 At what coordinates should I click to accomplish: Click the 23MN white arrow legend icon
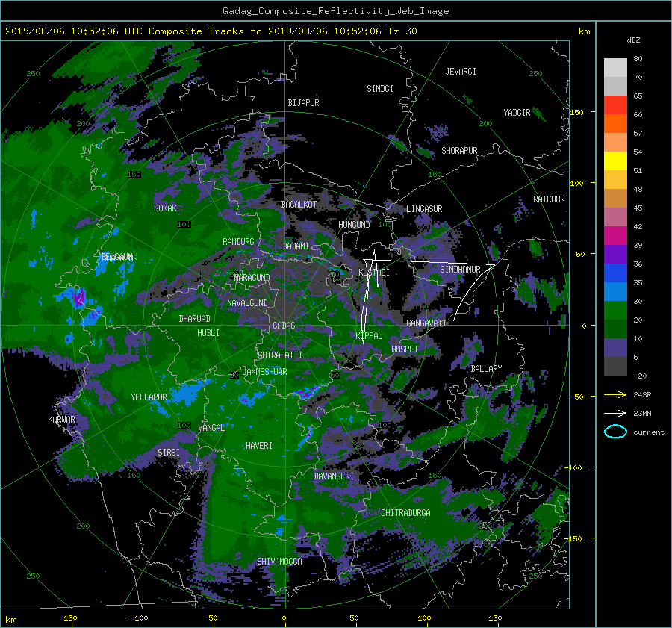[x=615, y=413]
